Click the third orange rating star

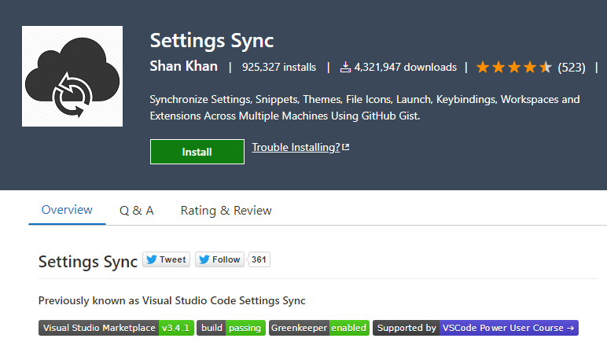[x=514, y=68]
